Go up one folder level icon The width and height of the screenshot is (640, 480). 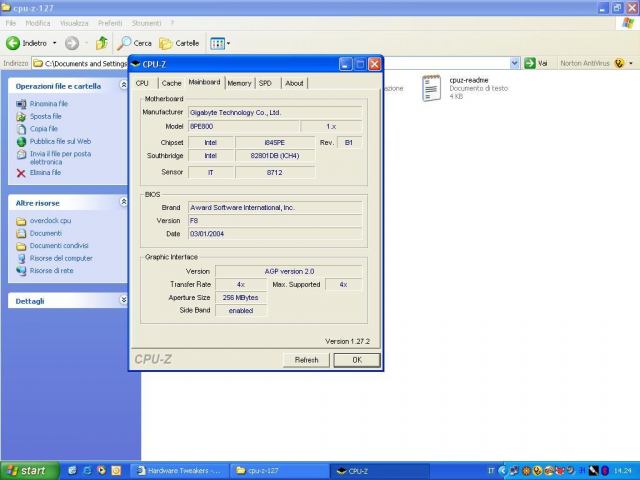pyautogui.click(x=102, y=43)
